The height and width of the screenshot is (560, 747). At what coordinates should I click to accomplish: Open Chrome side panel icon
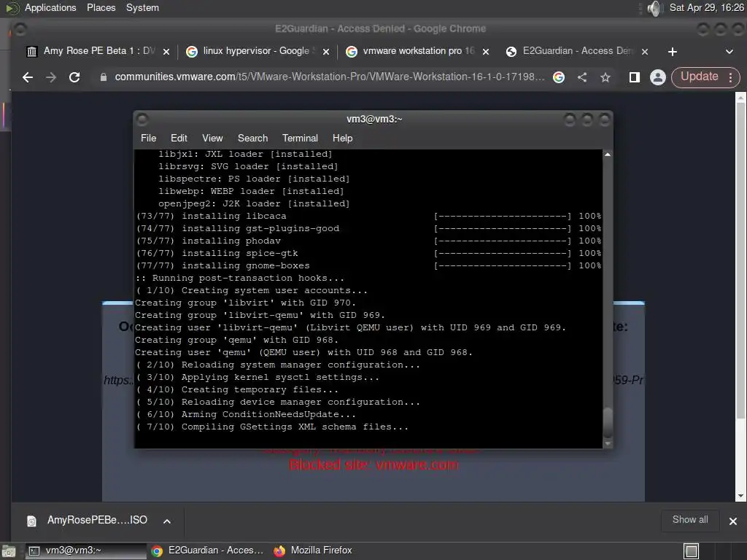tap(634, 77)
